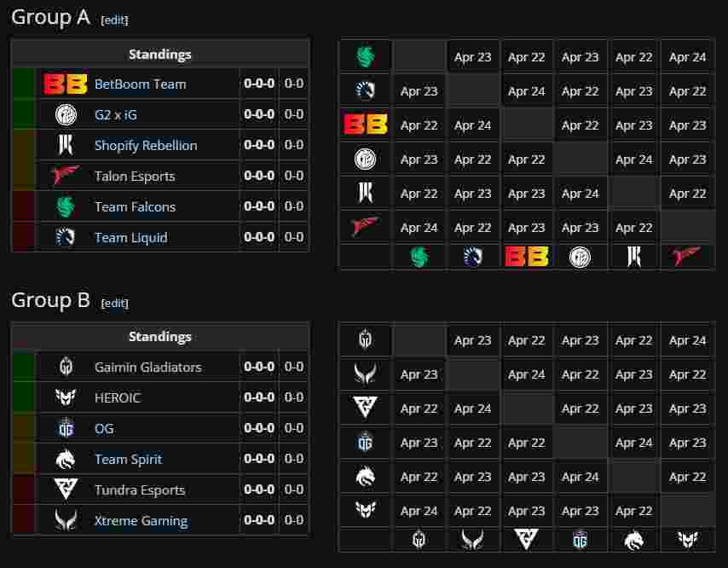Screen dimensions: 728x568
Task: Open Shopify Rebellion column logo under crosstable
Action: 633,257
